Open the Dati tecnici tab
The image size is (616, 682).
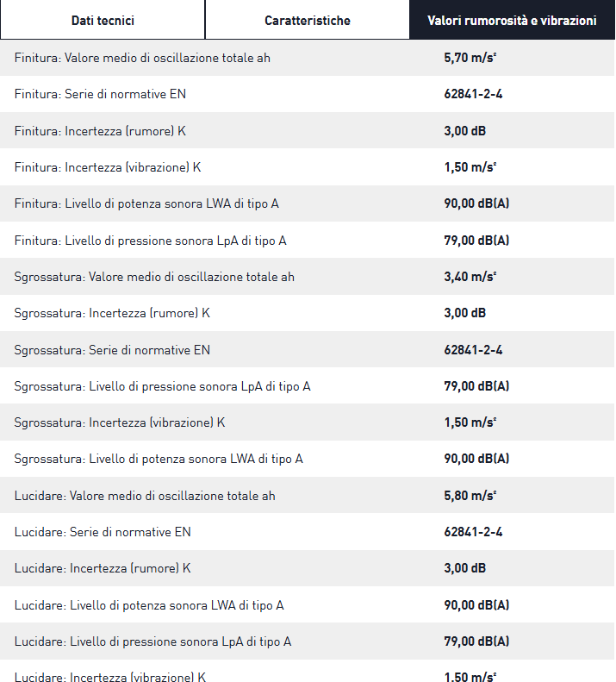pos(103,20)
